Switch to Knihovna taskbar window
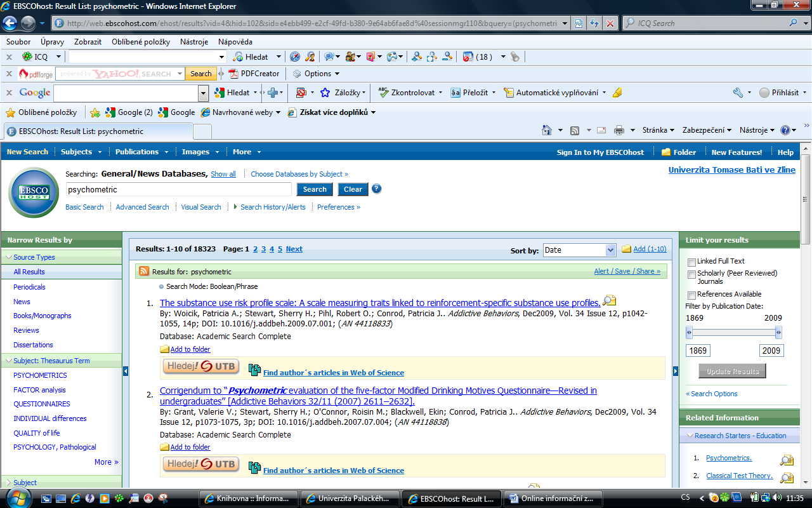The height and width of the screenshot is (508, 812). (248, 498)
